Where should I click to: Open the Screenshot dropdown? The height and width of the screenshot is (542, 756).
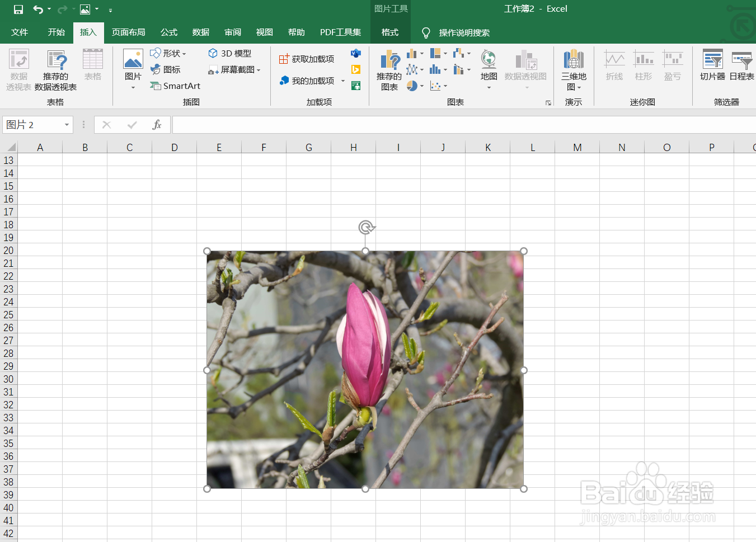(x=234, y=69)
